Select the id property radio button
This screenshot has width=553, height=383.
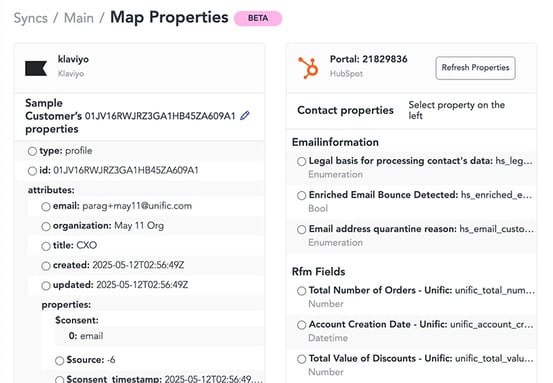pos(32,171)
